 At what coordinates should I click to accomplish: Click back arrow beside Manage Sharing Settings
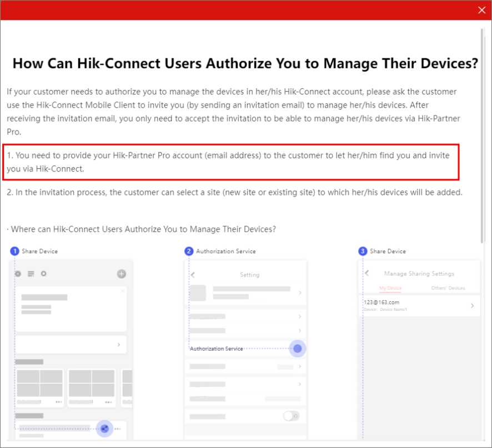367,273
